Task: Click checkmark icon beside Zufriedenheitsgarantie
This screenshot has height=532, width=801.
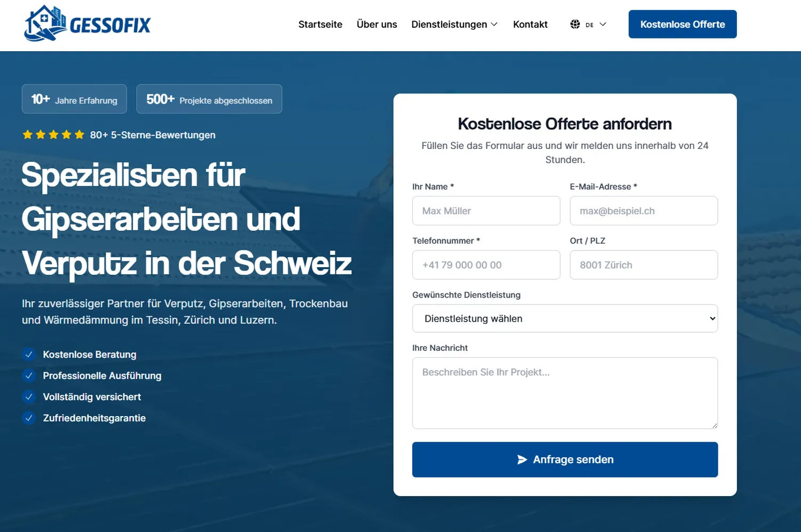Action: (29, 418)
